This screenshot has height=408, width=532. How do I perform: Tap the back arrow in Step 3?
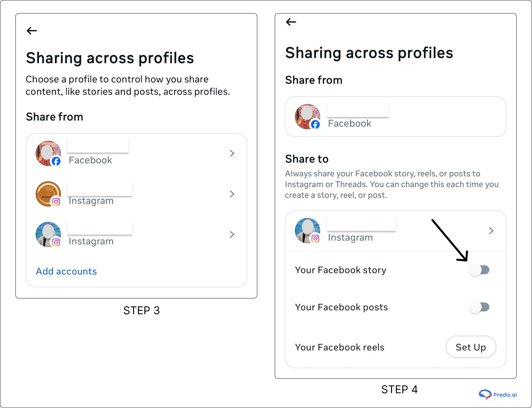32,31
